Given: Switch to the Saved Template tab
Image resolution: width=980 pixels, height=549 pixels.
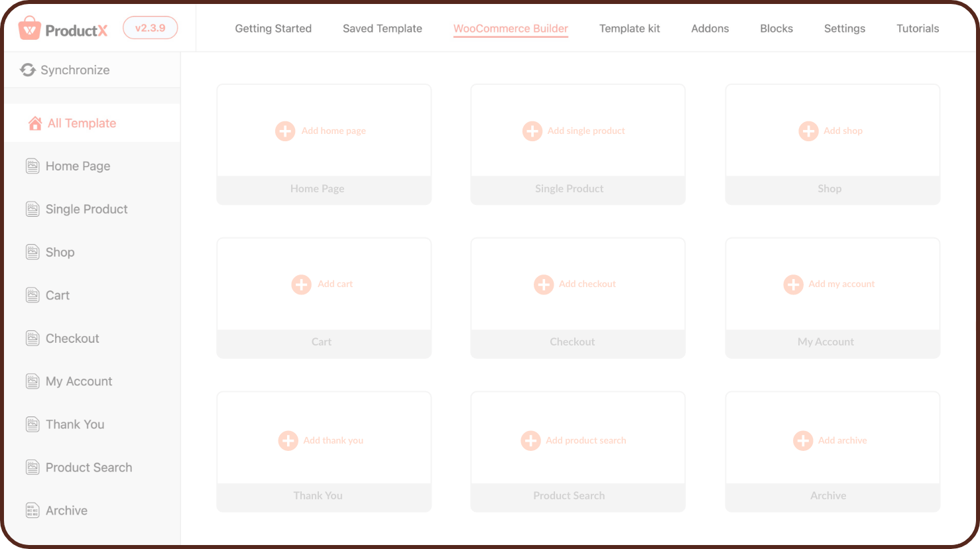Looking at the screenshot, I should (383, 29).
